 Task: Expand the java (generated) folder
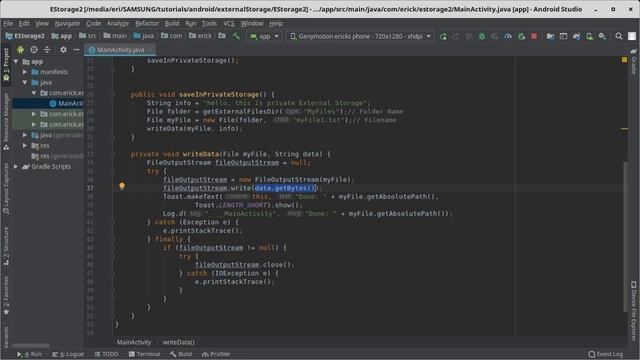pos(25,135)
